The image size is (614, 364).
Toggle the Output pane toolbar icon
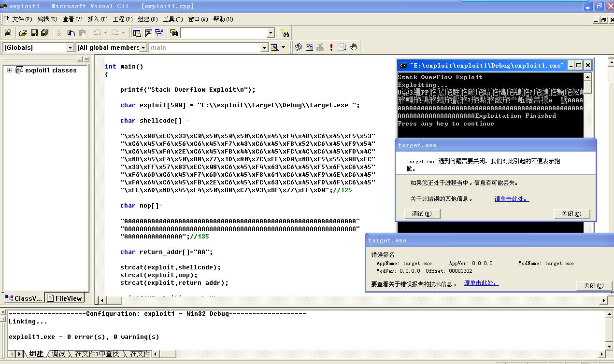[x=148, y=33]
